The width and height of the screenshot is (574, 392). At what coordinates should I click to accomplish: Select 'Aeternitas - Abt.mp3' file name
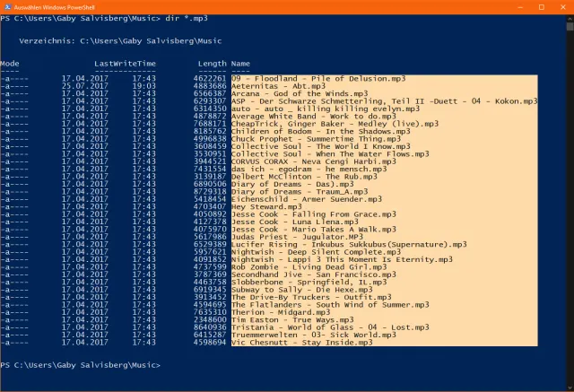(278, 86)
